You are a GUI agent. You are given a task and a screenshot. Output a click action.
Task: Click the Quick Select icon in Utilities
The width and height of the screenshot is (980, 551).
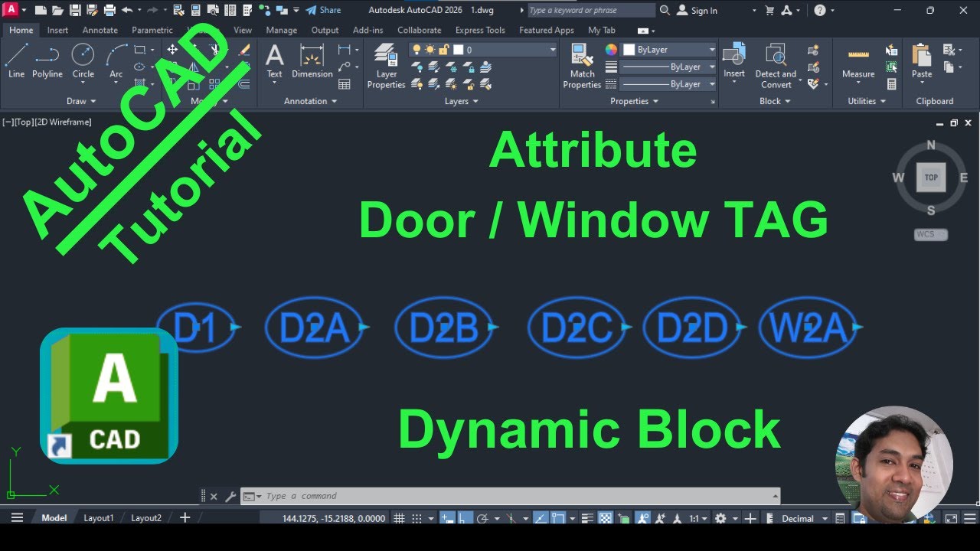(891, 51)
